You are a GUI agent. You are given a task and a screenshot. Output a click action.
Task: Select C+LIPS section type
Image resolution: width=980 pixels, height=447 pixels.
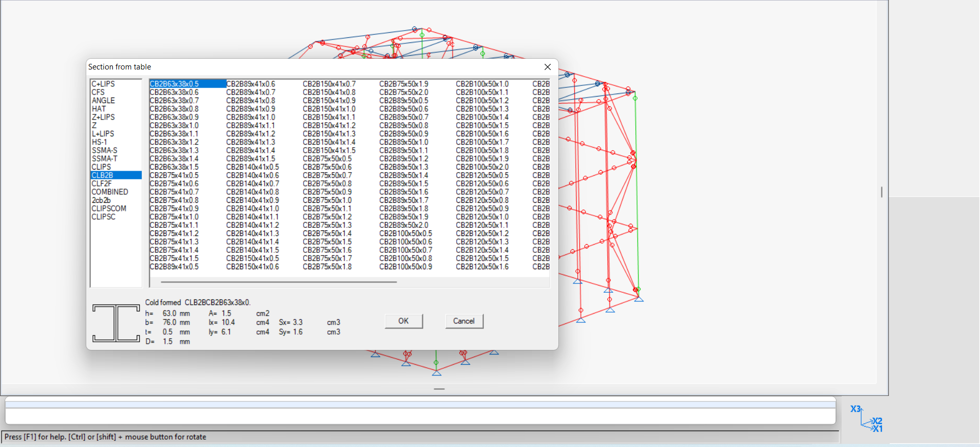[x=103, y=84]
